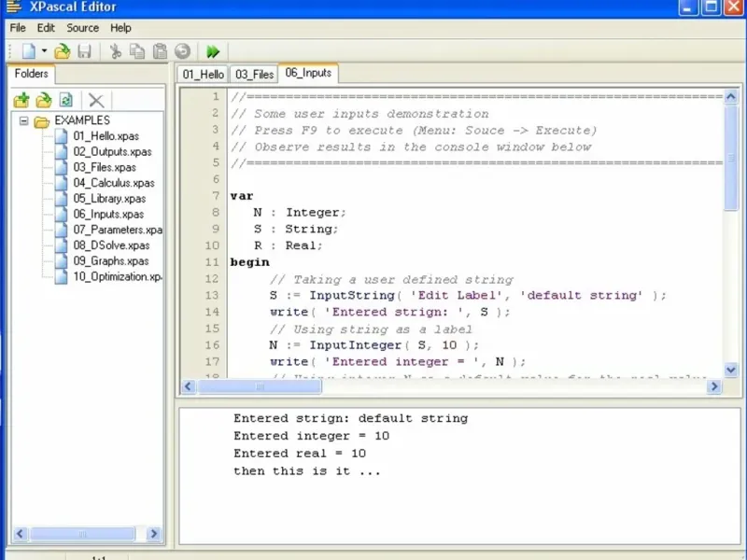Click console line 'Entered real = 10'
This screenshot has width=747, height=560.
300,454
